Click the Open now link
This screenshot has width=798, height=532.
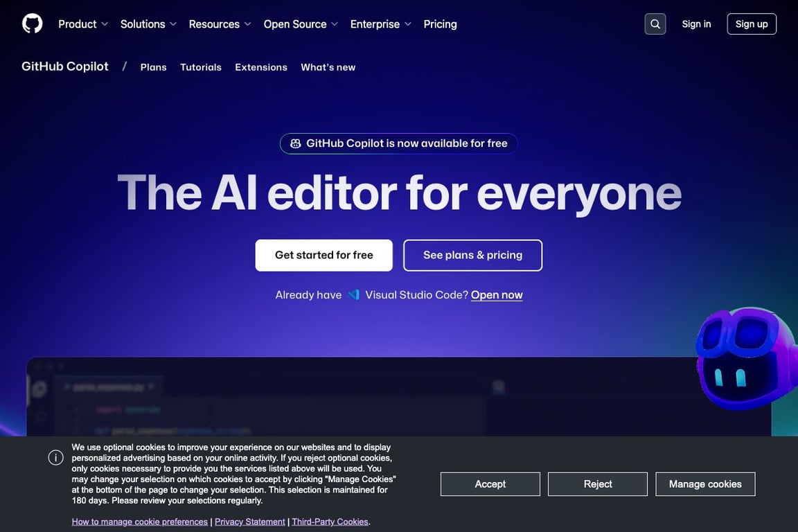pos(496,295)
